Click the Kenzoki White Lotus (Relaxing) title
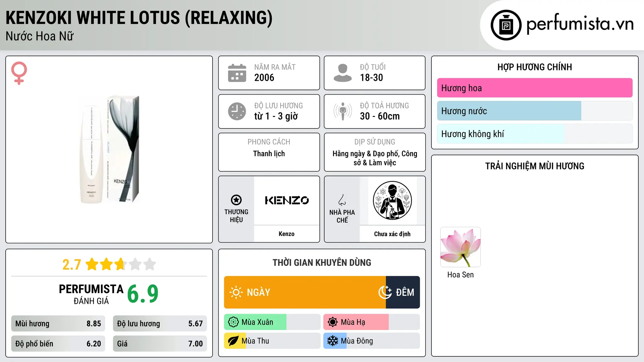Screen dimensions: 644x362 139,18
